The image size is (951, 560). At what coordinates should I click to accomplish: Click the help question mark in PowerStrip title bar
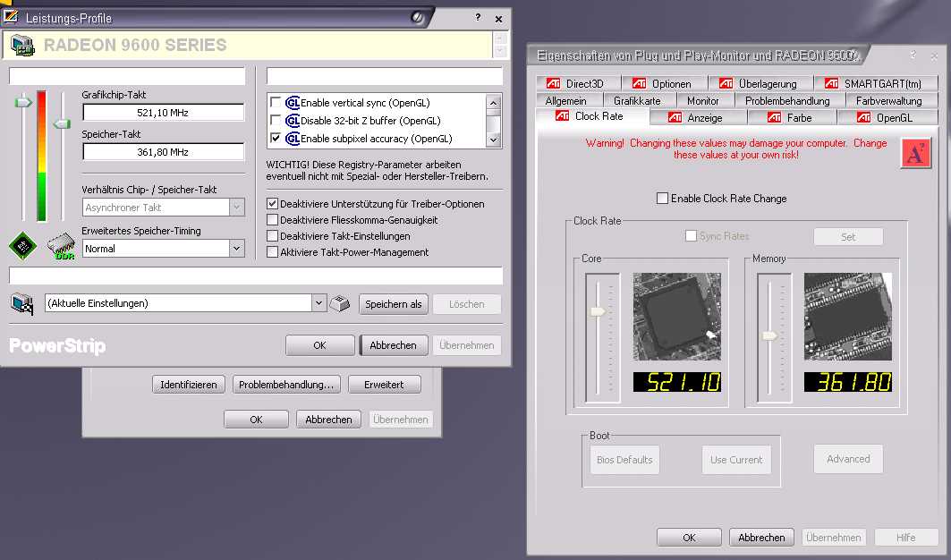coord(478,18)
